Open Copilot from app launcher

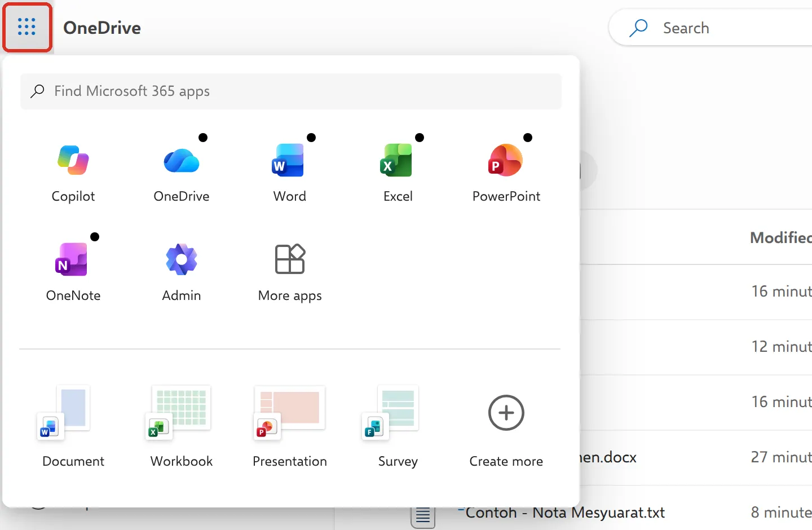click(x=73, y=173)
